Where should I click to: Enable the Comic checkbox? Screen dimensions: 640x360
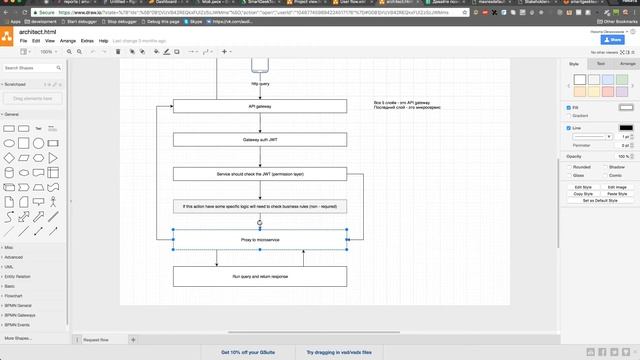pos(605,176)
